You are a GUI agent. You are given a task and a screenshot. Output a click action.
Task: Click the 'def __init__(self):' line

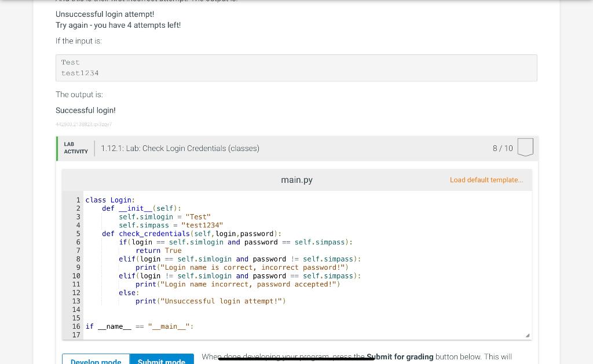141,208
